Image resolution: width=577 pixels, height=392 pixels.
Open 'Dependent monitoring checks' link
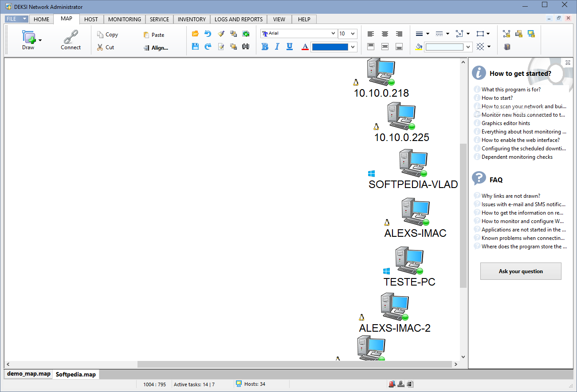(517, 157)
